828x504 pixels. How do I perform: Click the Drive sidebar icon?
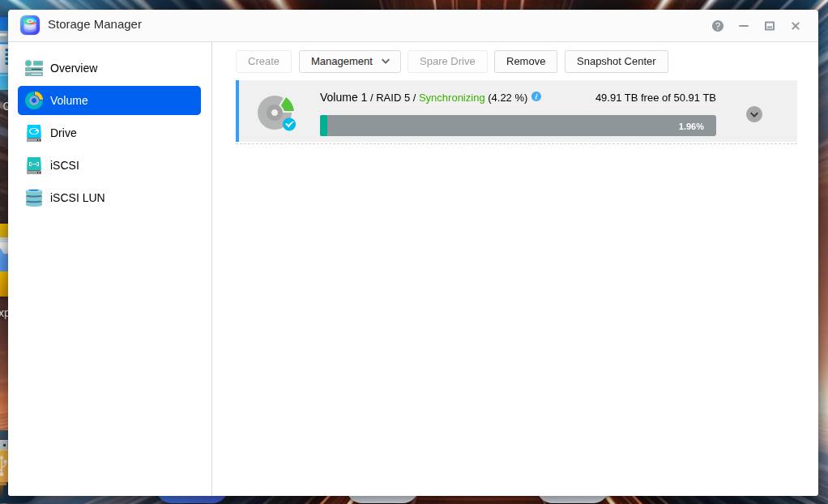34,133
